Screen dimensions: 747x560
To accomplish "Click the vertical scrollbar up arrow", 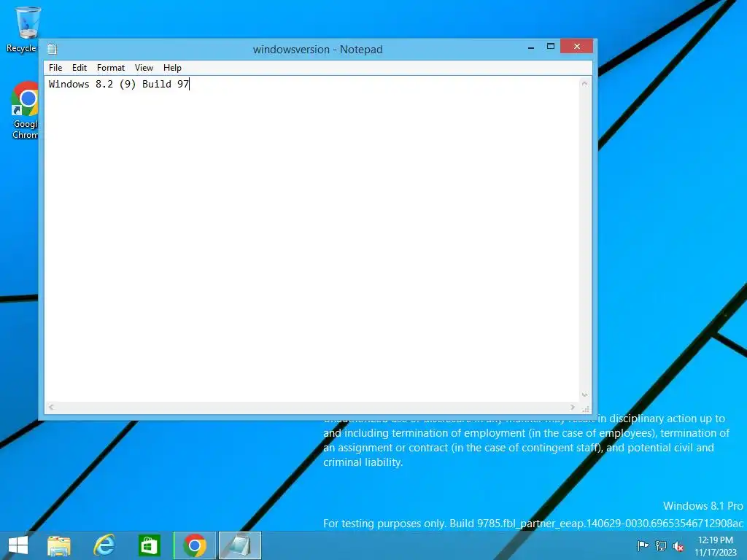I will [584, 83].
